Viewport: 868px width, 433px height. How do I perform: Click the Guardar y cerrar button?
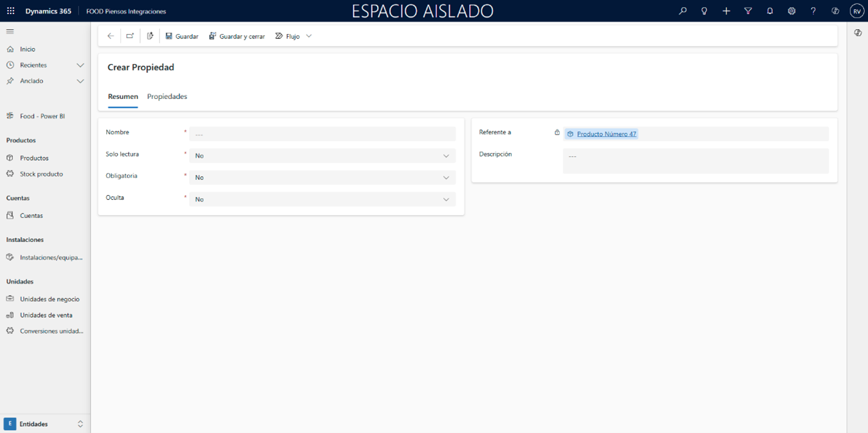pos(237,36)
